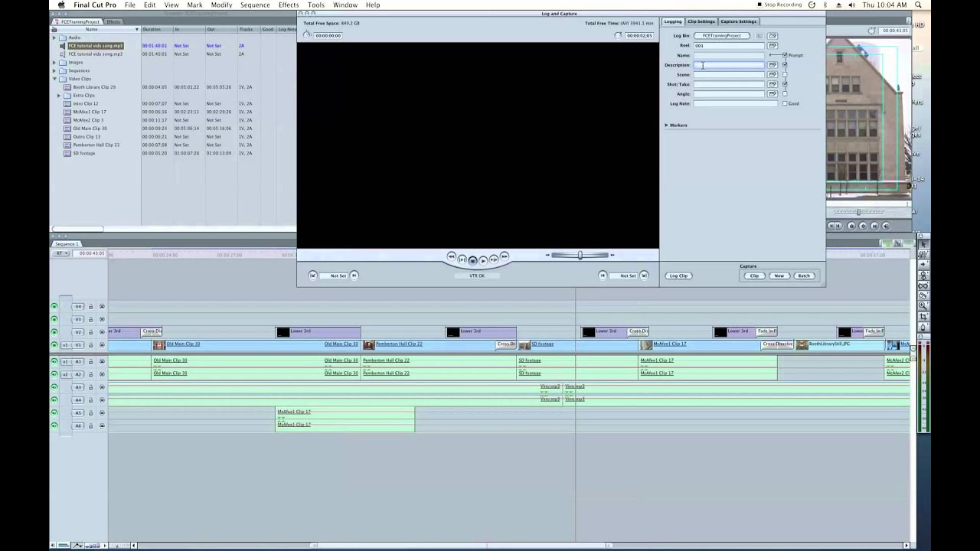Collapse the Video Clips bin
The height and width of the screenshot is (551, 980).
pyautogui.click(x=54, y=79)
